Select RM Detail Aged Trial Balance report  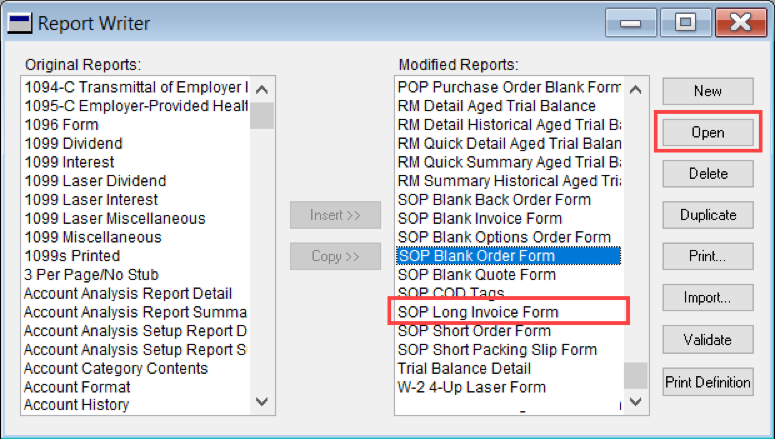(x=496, y=106)
